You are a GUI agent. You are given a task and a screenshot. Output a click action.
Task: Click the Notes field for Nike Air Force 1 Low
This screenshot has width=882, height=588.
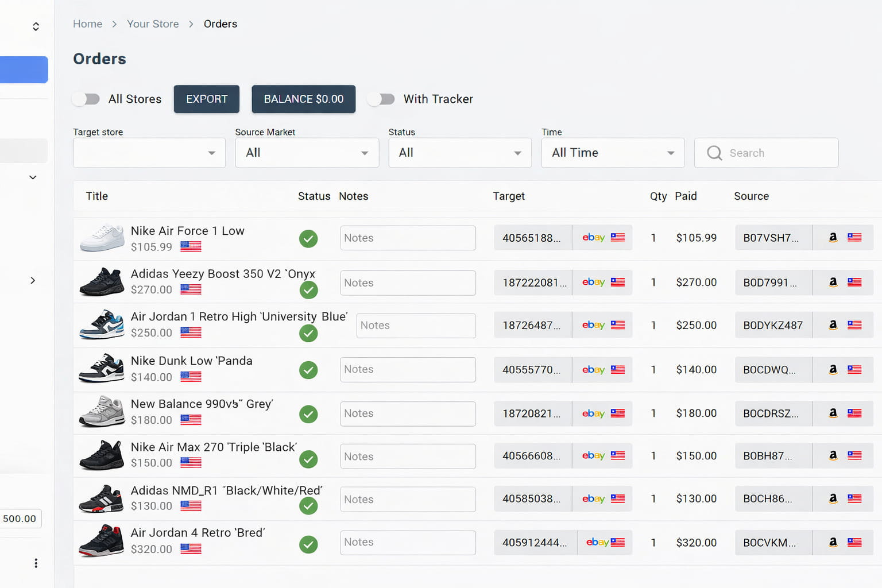point(408,238)
